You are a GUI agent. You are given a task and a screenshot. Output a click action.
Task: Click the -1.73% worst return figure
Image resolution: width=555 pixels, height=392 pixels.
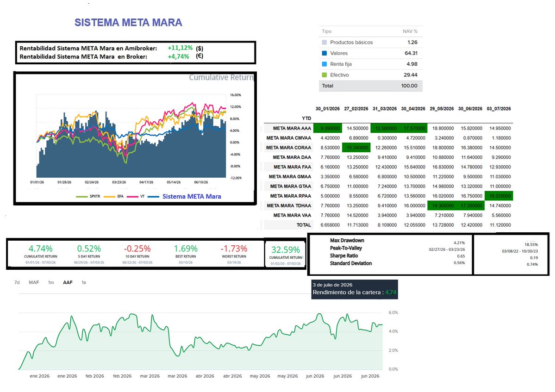click(x=234, y=249)
